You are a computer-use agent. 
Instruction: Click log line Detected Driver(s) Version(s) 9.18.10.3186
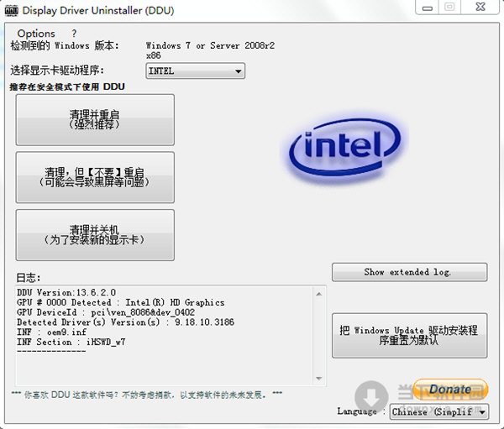coord(126,322)
